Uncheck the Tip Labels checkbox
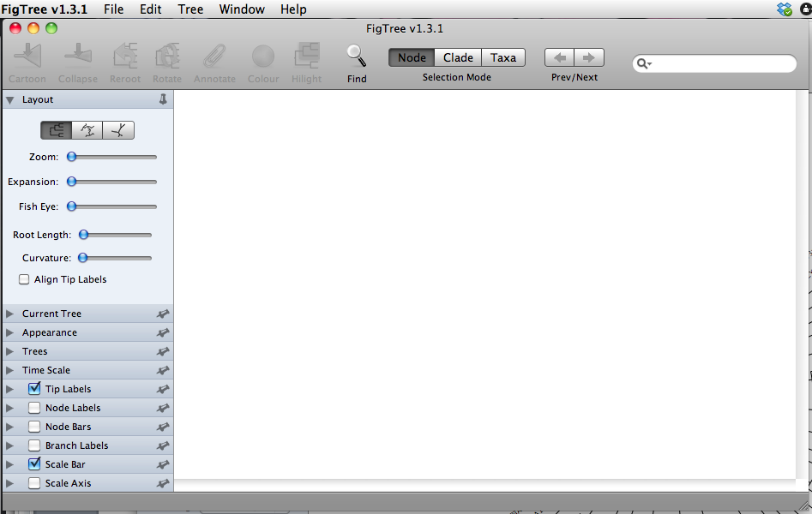812x514 pixels. [x=34, y=389]
